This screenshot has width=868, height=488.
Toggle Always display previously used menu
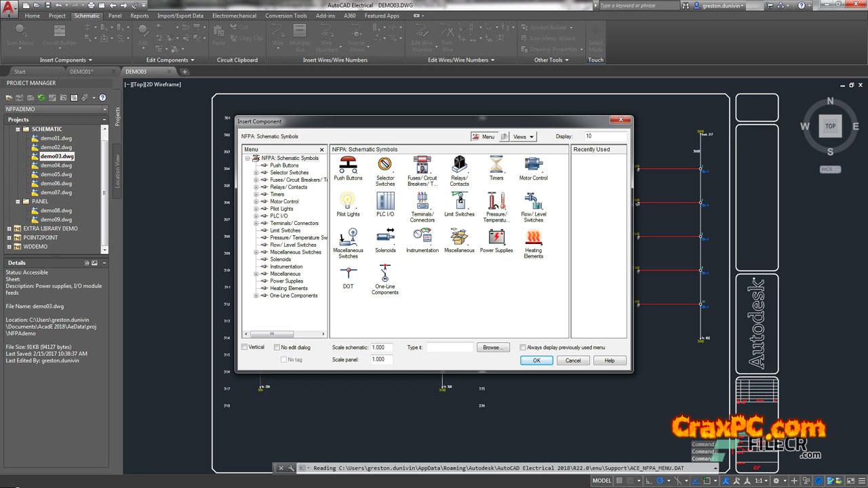point(523,347)
